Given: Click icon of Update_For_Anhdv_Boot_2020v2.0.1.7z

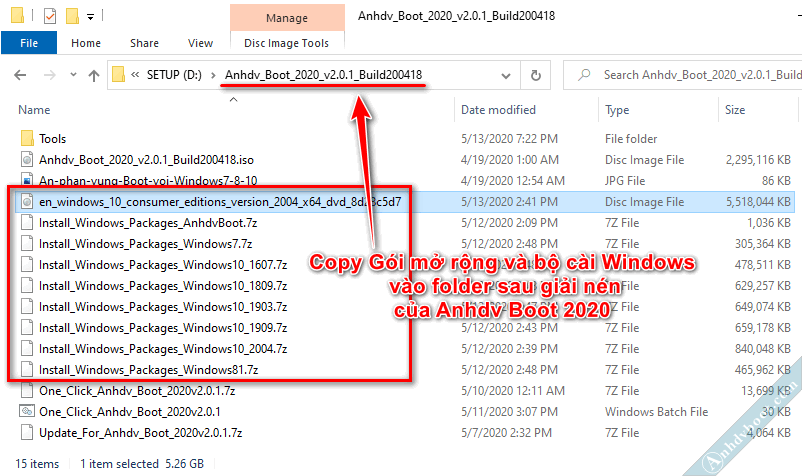Looking at the screenshot, I should pyautogui.click(x=27, y=432).
